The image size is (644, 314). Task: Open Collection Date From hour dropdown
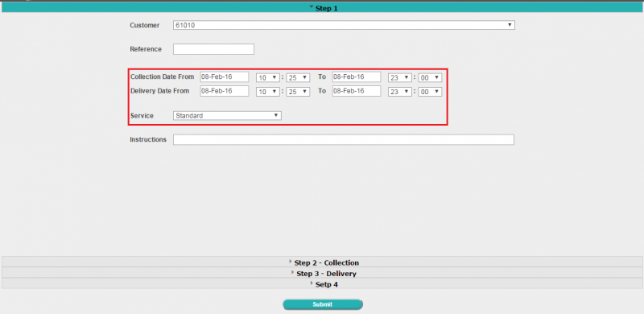[268, 77]
